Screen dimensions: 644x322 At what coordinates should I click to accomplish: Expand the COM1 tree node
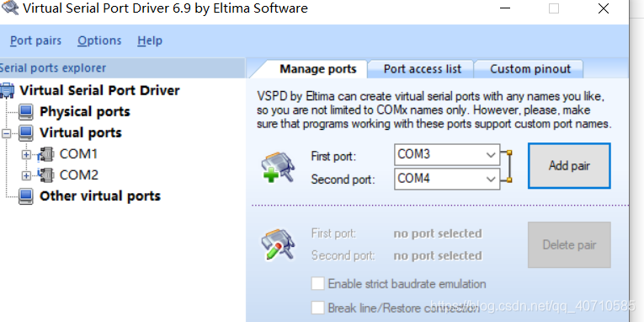(x=26, y=154)
